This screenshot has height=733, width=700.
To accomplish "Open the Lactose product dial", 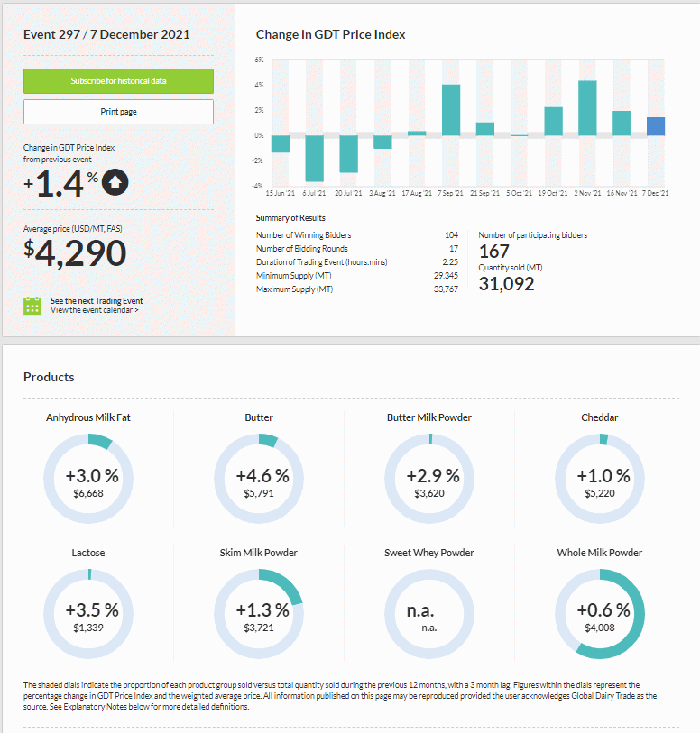I will pyautogui.click(x=88, y=614).
